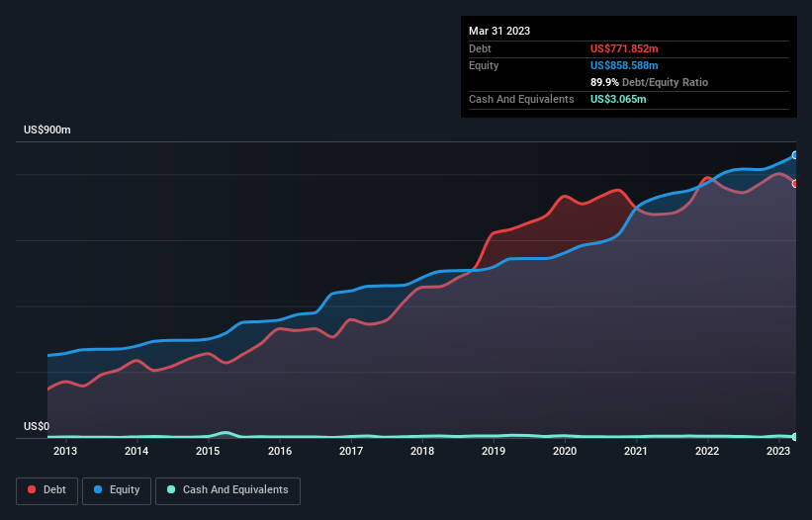Click the 2014 x-axis label
The height and width of the screenshot is (520, 812).
136,451
